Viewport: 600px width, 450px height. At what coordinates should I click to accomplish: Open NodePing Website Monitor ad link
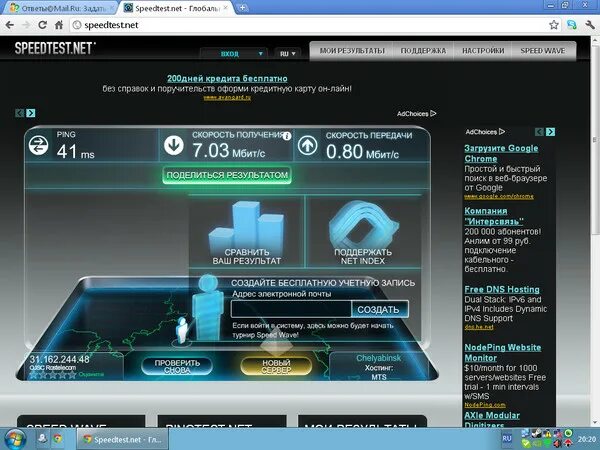pos(502,353)
